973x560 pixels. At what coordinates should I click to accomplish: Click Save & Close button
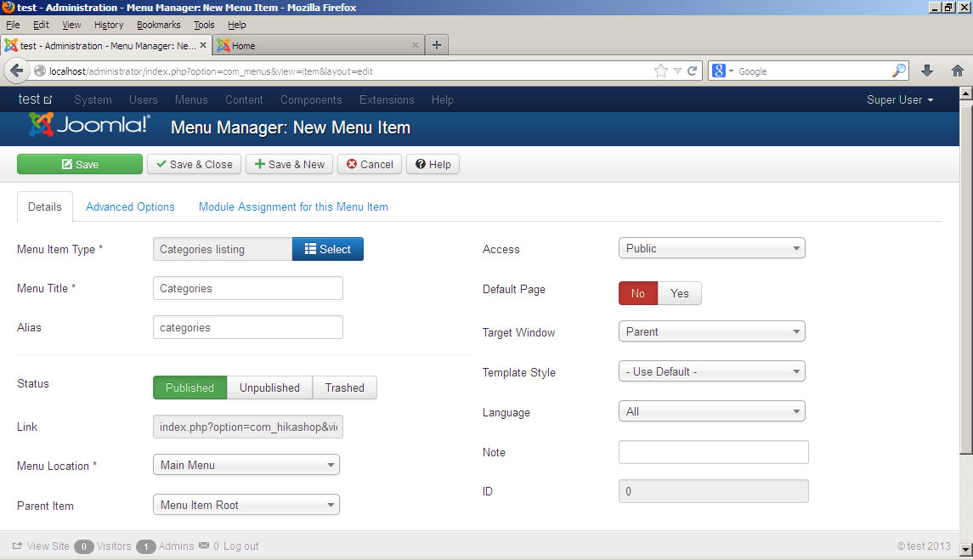tap(194, 165)
